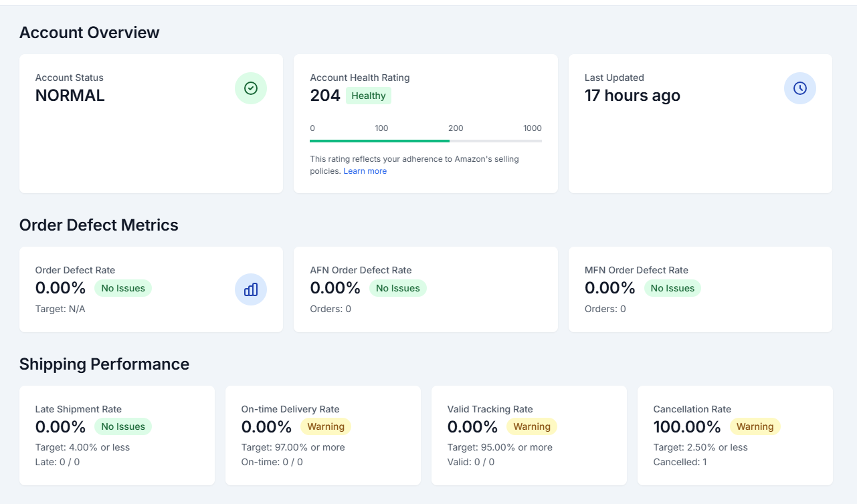Viewport: 857px width, 504px height.
Task: Click the bar chart Order Defect Rate icon
Action: pyautogui.click(x=251, y=289)
